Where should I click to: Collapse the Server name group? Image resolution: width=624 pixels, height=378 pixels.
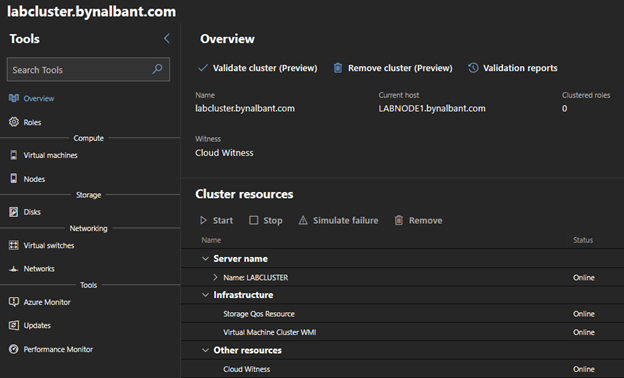point(205,259)
